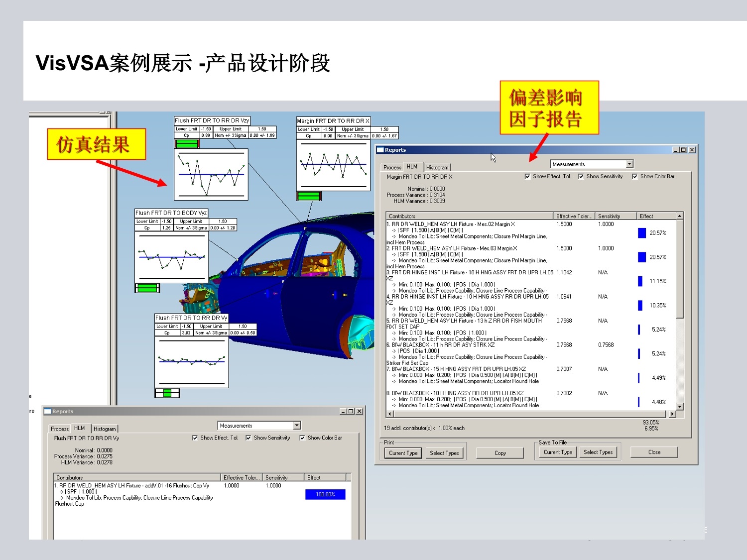This screenshot has width=747, height=560.
Task: Switch to Process tab in lower Reports window
Action: coord(60,429)
